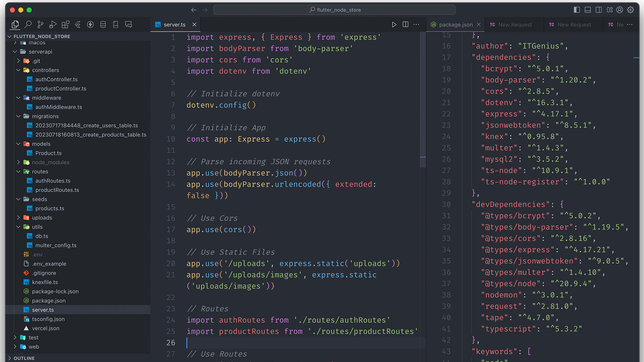
Task: Open vercel.json file
Action: tap(46, 328)
